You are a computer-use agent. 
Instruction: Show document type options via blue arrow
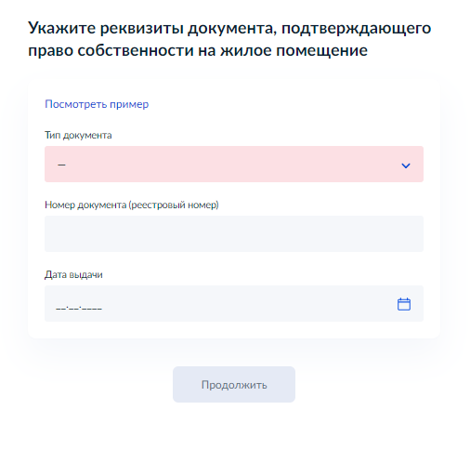pos(406,165)
